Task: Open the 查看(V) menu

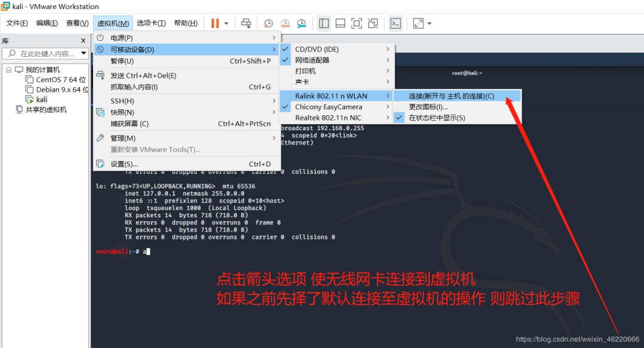Action: click(77, 23)
